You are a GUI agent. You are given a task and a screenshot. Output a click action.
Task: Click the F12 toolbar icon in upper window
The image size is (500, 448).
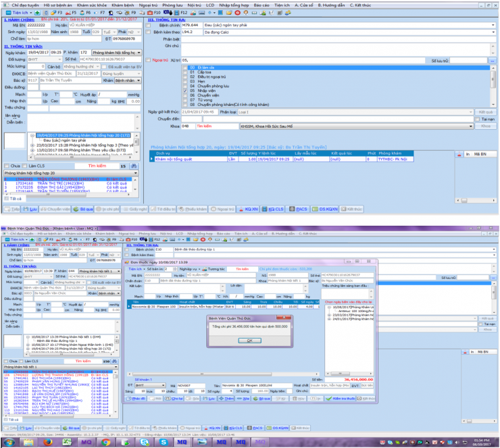click(178, 12)
